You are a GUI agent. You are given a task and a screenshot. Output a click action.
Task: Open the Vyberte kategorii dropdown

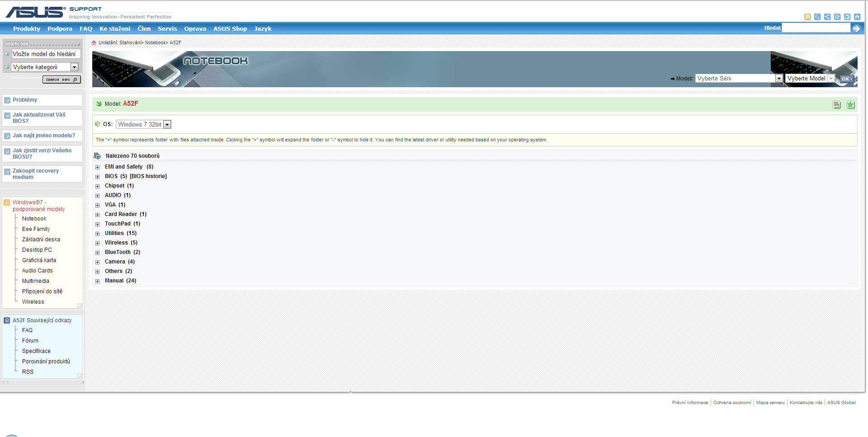pos(45,67)
